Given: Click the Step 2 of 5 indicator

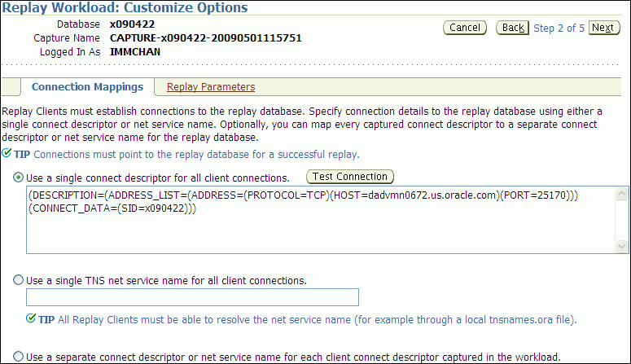Looking at the screenshot, I should [559, 28].
